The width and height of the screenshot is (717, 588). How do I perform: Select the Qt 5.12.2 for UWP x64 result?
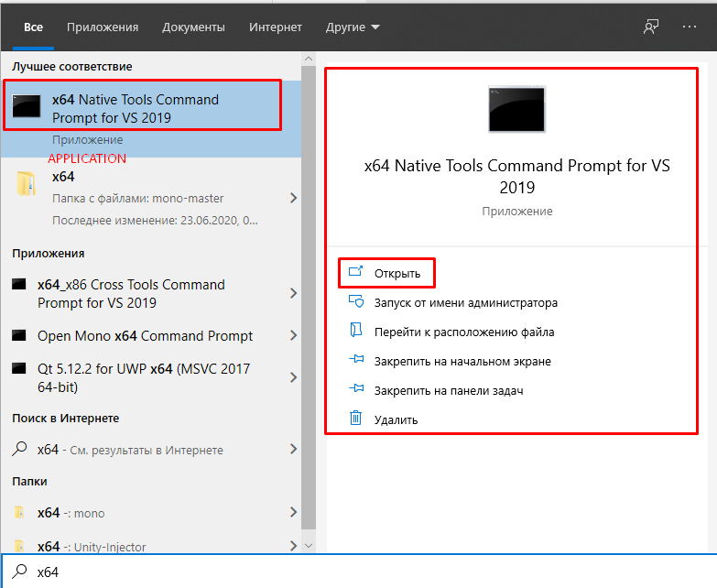coord(151,377)
